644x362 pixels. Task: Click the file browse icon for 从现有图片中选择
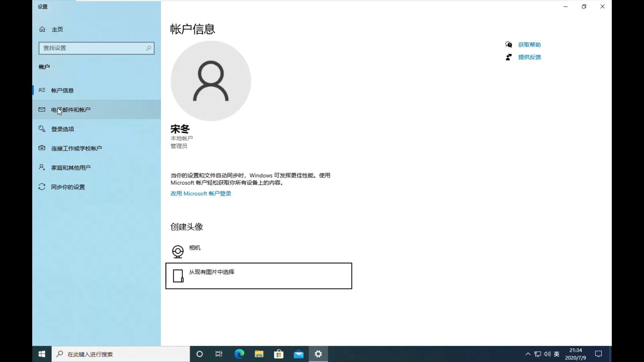coord(178,276)
